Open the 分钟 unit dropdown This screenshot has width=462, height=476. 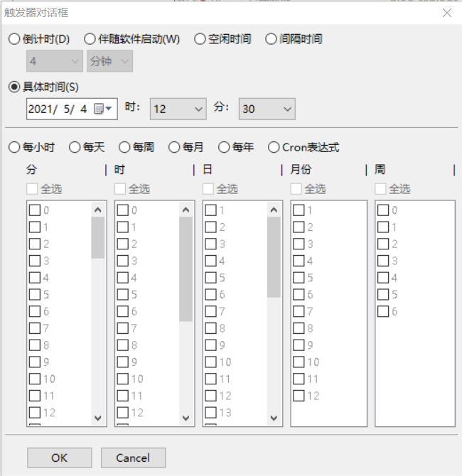(109, 61)
